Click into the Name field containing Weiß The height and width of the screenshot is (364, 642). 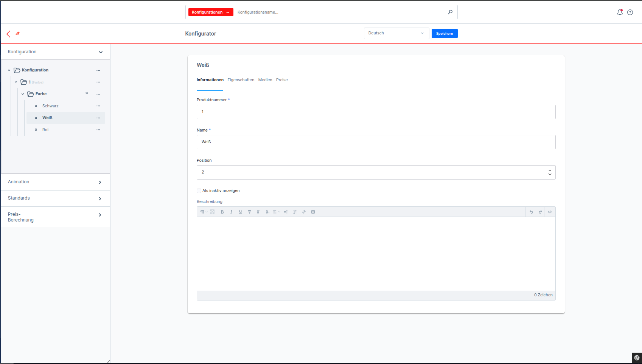pos(376,142)
